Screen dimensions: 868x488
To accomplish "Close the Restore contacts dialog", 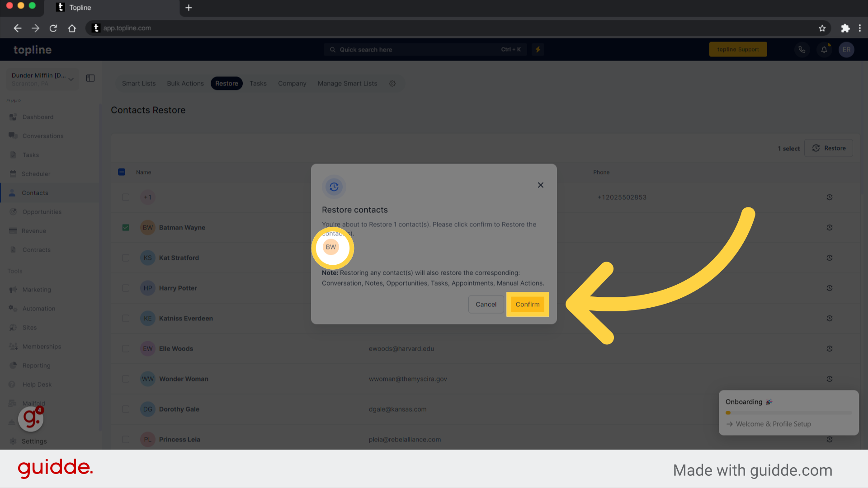I will 540,185.
